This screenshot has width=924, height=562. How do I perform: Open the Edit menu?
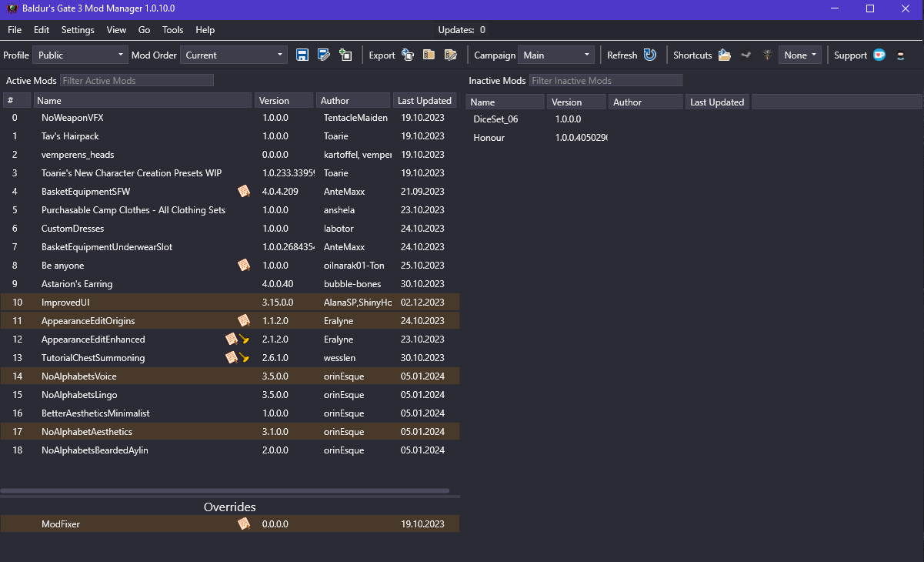[x=42, y=30]
